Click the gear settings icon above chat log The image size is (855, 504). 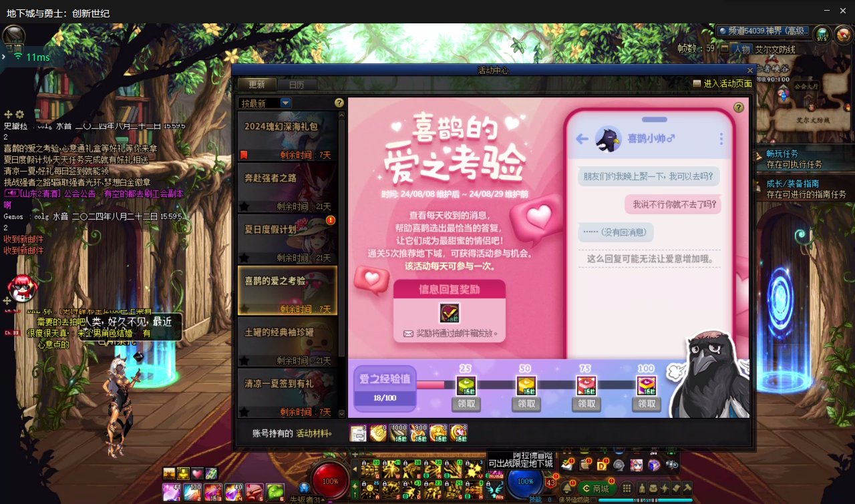(x=19, y=115)
